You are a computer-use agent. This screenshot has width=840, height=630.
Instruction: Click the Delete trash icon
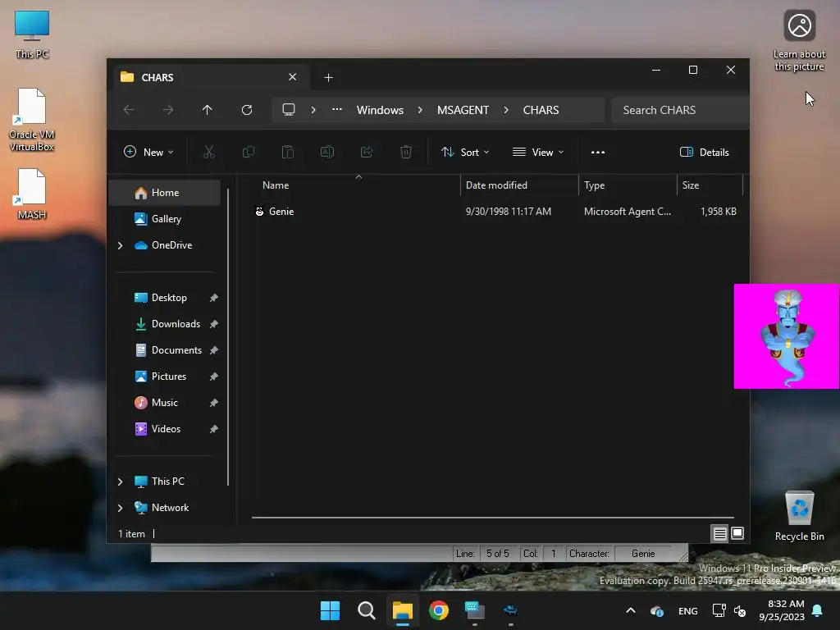pyautogui.click(x=406, y=152)
